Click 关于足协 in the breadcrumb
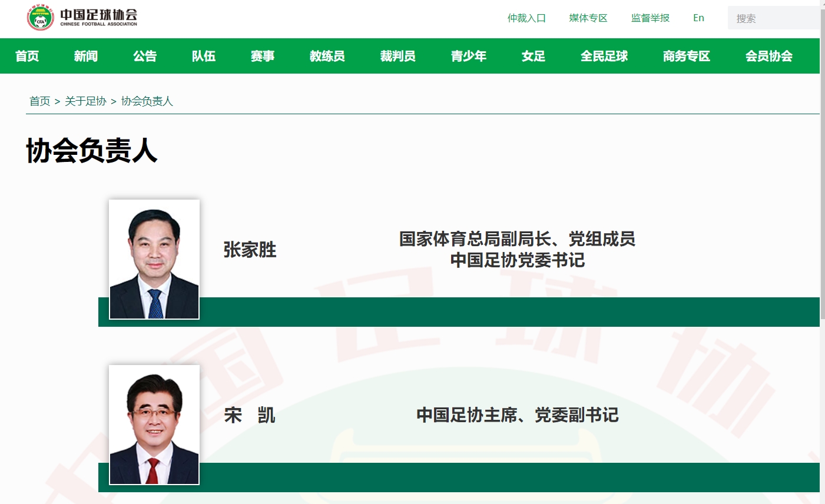The width and height of the screenshot is (825, 504). (x=85, y=101)
